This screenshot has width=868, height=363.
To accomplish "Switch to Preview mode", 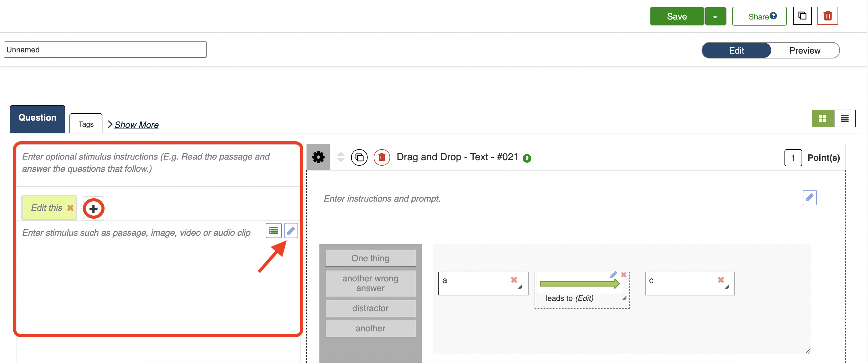I will point(805,51).
